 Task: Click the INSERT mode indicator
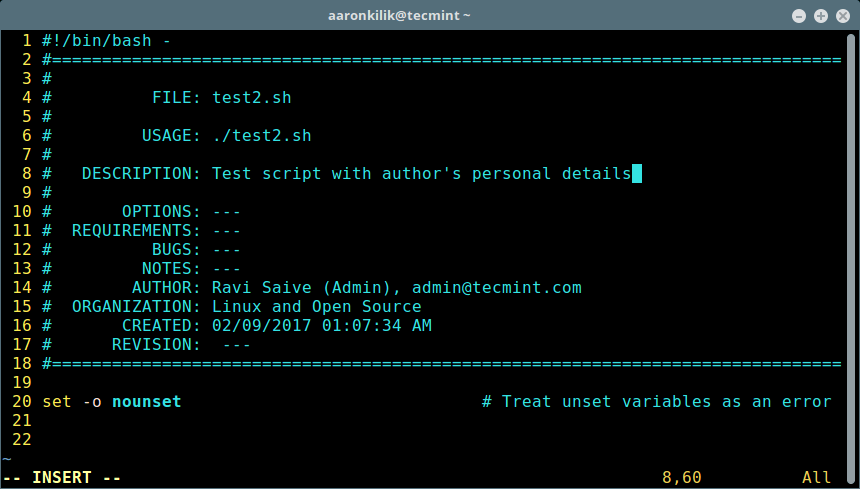coord(76,478)
